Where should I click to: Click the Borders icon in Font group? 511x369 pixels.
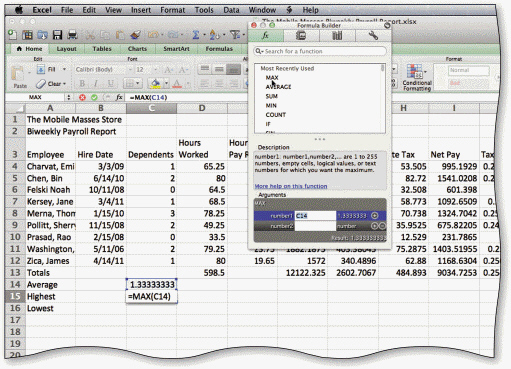(x=130, y=83)
